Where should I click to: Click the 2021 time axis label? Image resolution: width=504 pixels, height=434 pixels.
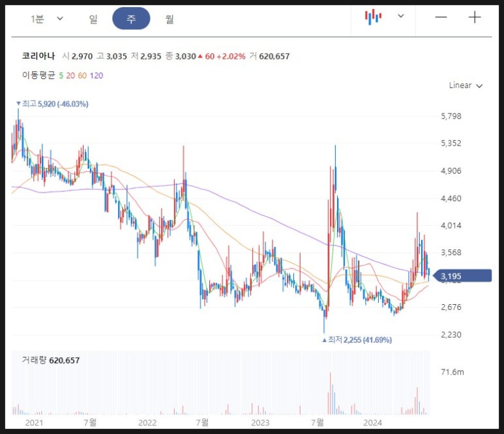tap(34, 422)
